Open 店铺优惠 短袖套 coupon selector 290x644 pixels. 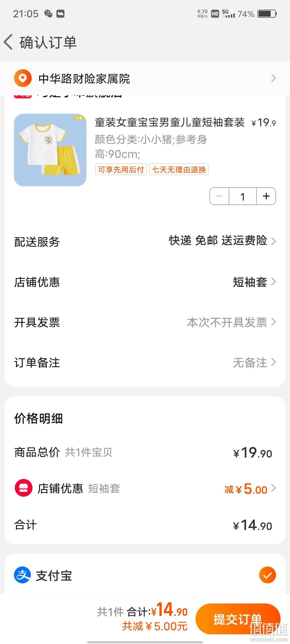[x=145, y=282]
